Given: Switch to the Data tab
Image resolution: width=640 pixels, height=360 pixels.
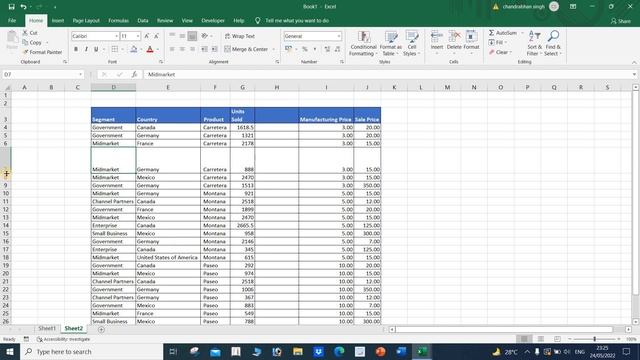Looking at the screenshot, I should tap(143, 20).
